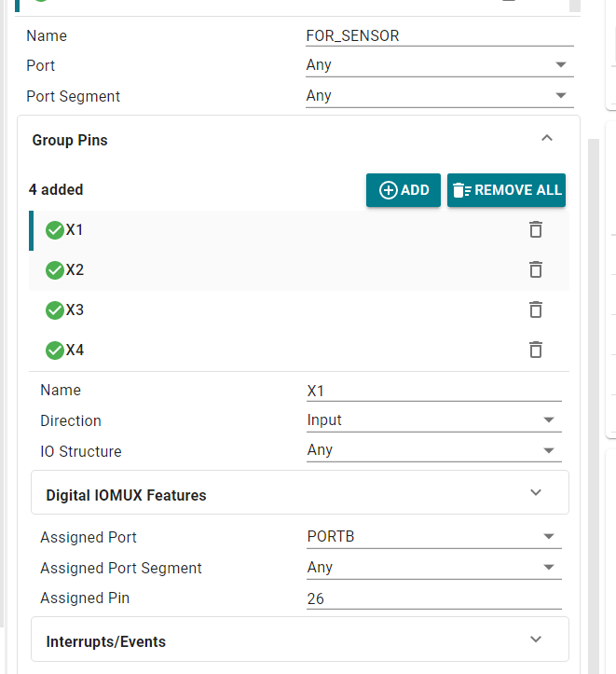Delete the X4 pin entry

click(535, 350)
